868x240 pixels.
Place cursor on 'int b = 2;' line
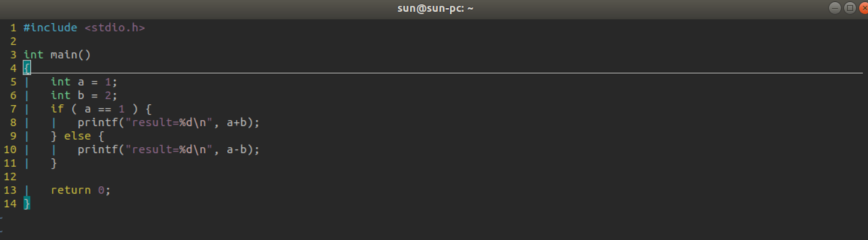(x=84, y=95)
